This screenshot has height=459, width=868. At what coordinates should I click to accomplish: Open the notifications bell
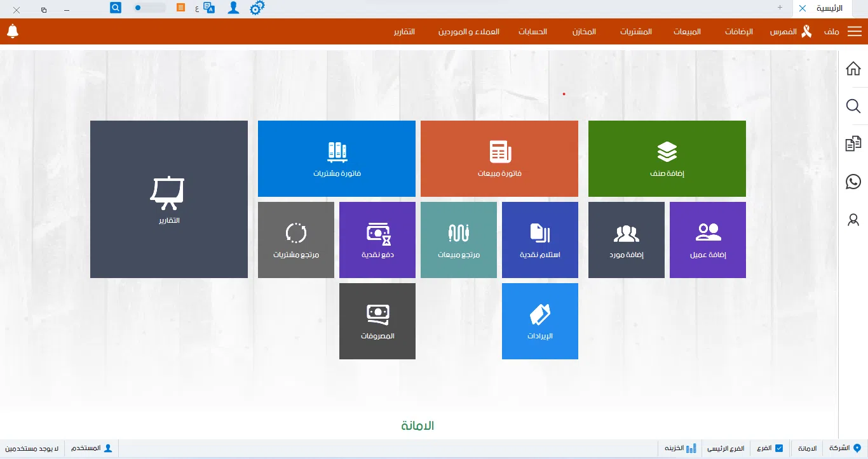tap(13, 31)
